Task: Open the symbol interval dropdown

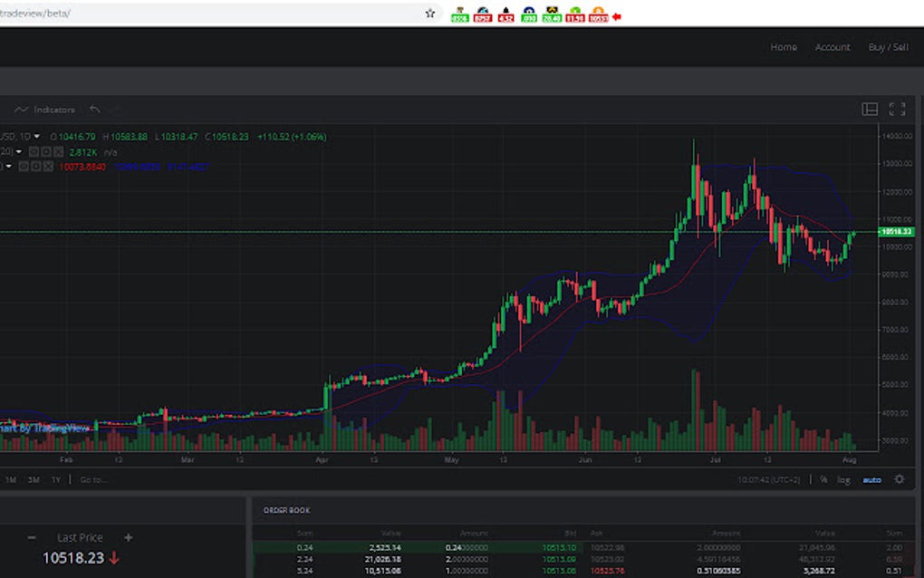Action: [x=36, y=136]
